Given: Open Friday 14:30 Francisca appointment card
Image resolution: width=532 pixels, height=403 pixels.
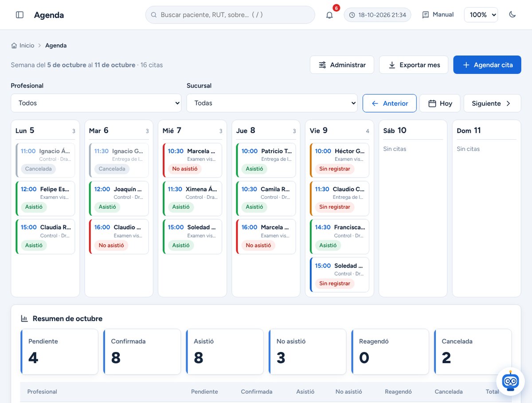Looking at the screenshot, I should [340, 237].
